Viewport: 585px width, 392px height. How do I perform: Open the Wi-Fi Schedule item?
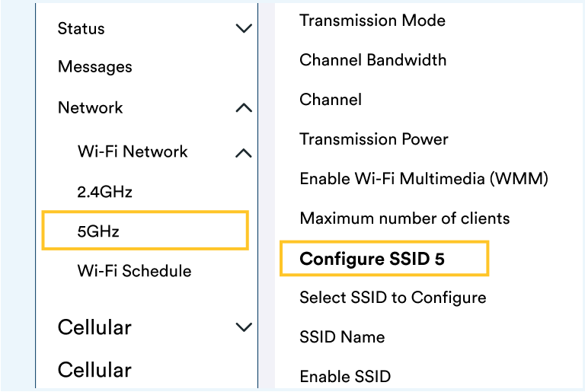pyautogui.click(x=134, y=271)
